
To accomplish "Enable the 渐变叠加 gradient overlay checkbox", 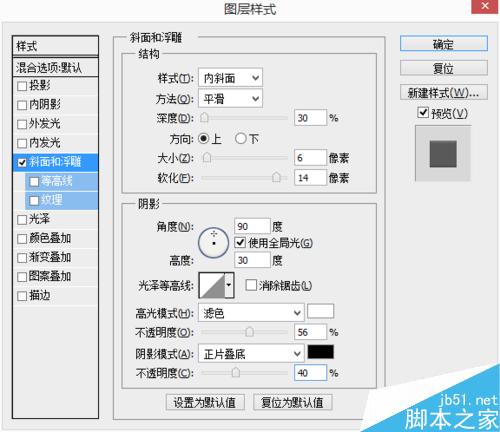I will tap(22, 258).
